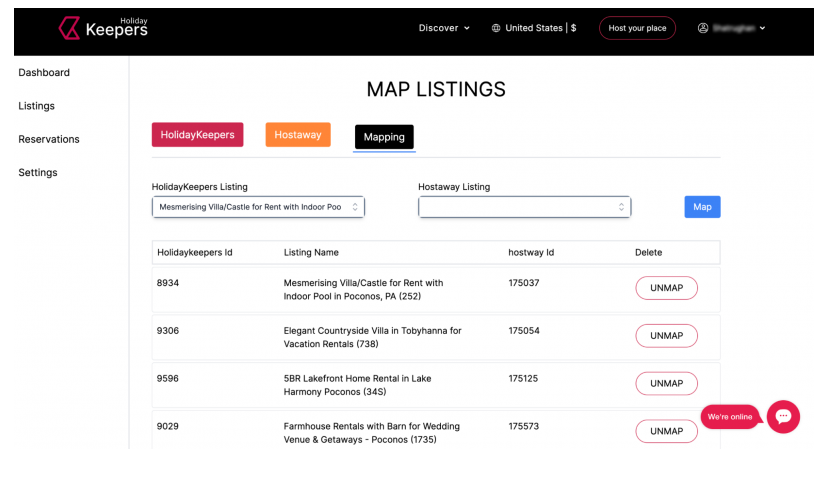Screen dimensions: 829x482
Task: Click the blue Map button
Action: pyautogui.click(x=702, y=207)
